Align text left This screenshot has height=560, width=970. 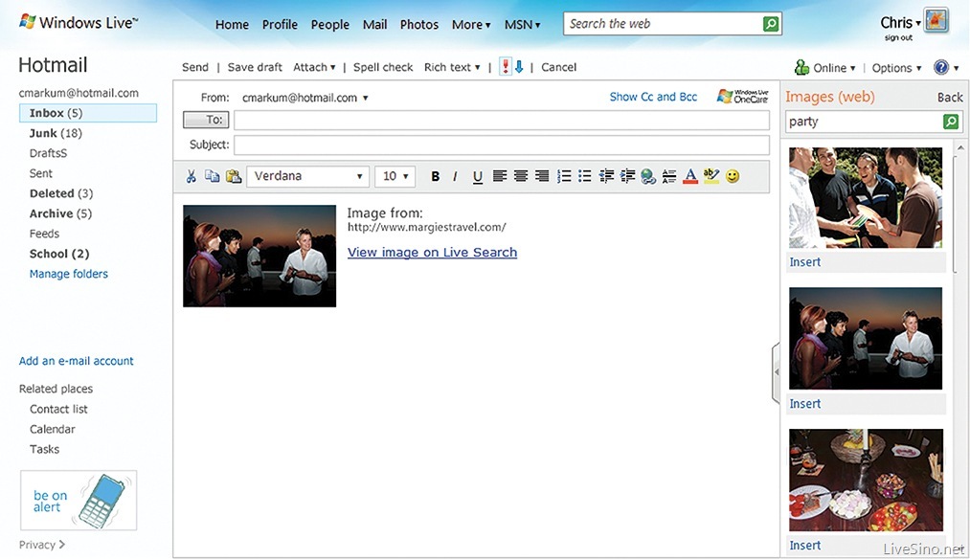point(500,176)
